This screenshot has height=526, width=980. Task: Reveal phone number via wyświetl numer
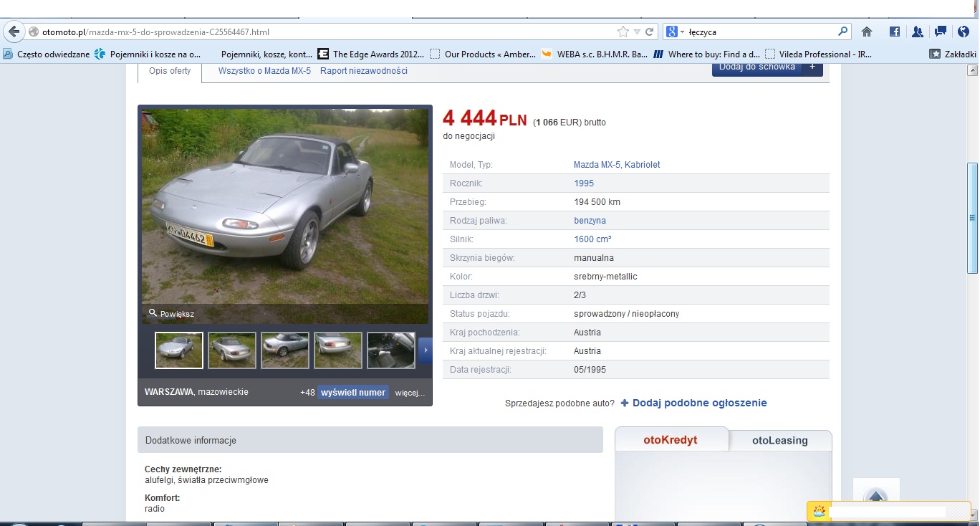pos(353,393)
